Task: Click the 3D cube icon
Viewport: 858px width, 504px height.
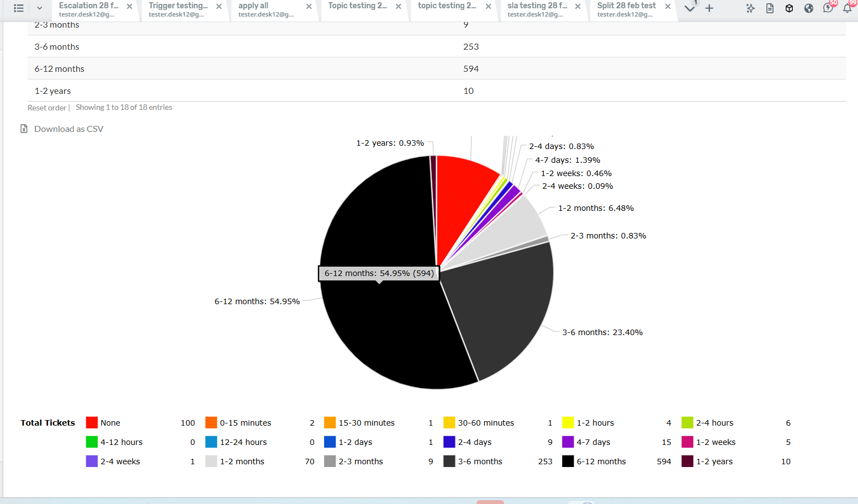Action: [x=789, y=8]
